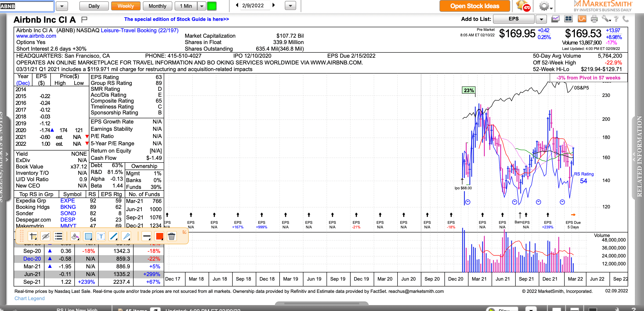Viewport: 644px width, 311px height.
Task: Click the orange curve pattern icon
Action: tap(582, 19)
